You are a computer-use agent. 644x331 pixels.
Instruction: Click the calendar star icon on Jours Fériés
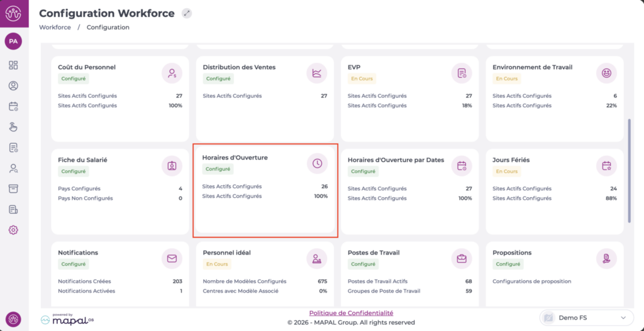(x=606, y=166)
